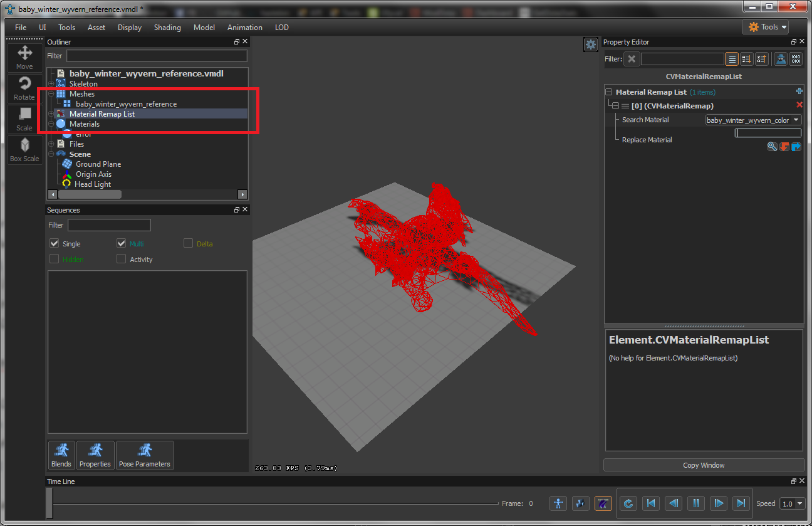The width and height of the screenshot is (812, 526).
Task: Click magnifier icon under Replace Material
Action: (772, 147)
